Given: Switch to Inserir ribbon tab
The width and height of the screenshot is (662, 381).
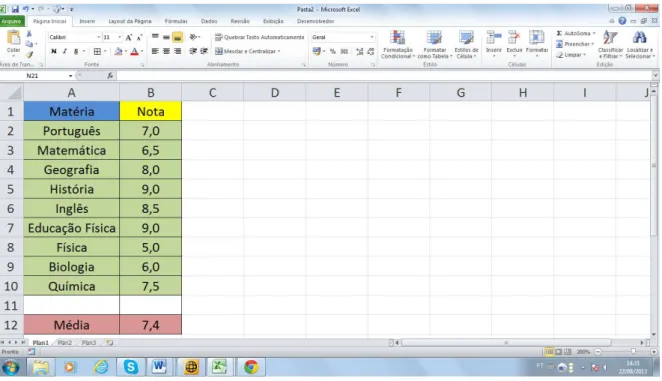Looking at the screenshot, I should (87, 21).
